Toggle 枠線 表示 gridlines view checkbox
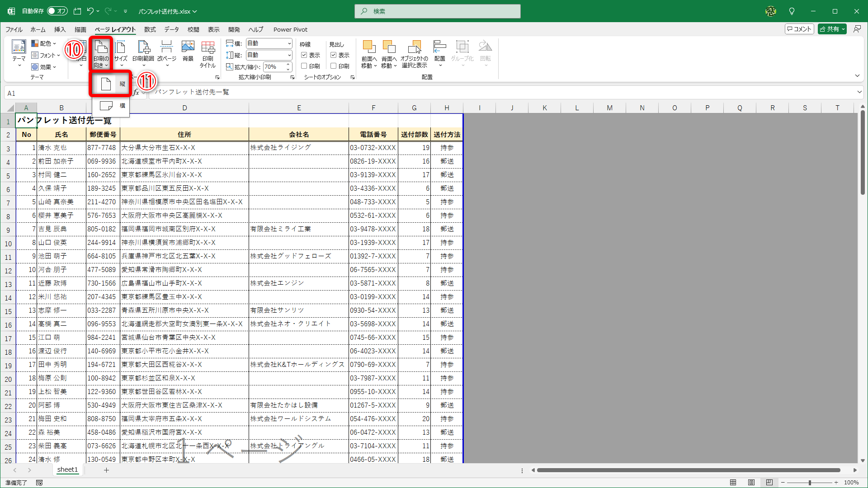 pos(304,55)
